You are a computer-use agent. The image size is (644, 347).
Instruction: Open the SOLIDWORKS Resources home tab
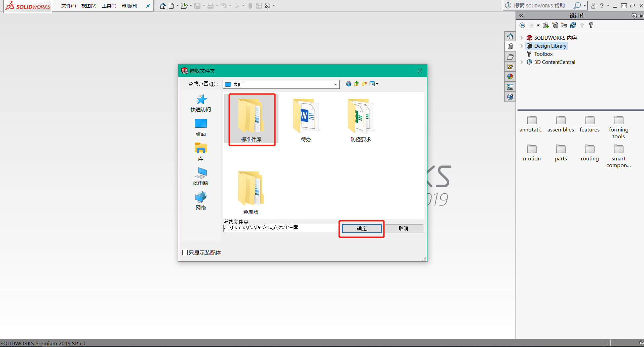click(510, 36)
